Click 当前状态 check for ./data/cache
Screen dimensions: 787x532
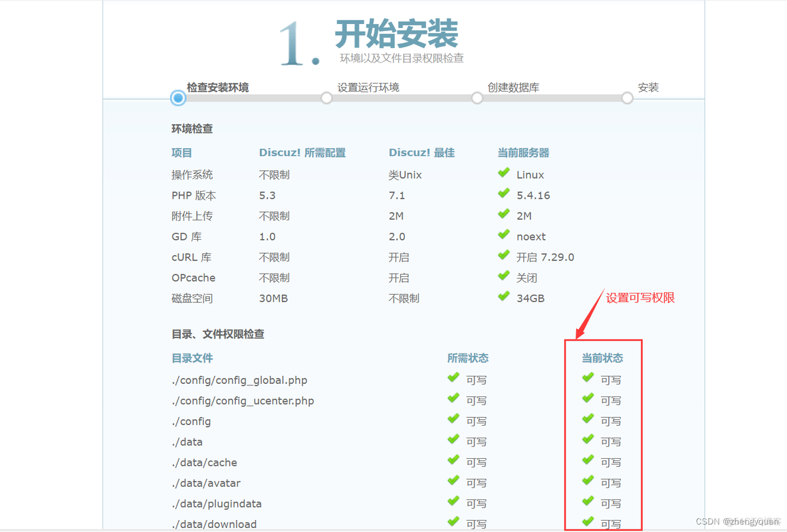(x=588, y=460)
